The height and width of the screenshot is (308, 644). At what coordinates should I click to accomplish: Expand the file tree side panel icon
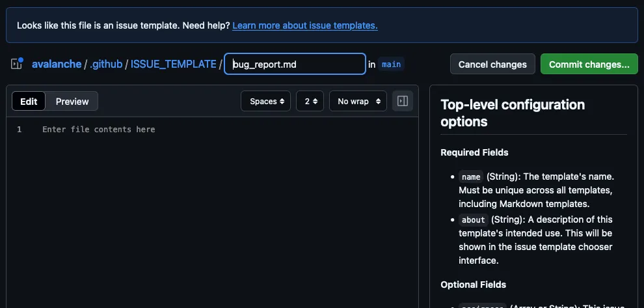[x=17, y=64]
